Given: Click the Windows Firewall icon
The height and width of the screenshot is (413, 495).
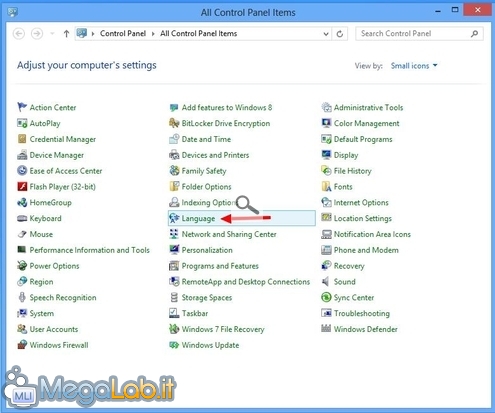Looking at the screenshot, I should coord(22,345).
